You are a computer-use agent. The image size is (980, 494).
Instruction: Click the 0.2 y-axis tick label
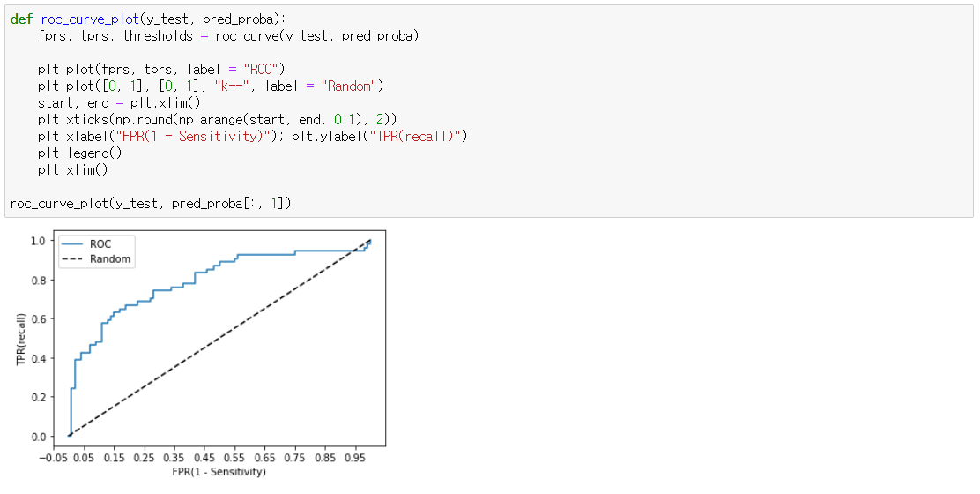[x=39, y=398]
